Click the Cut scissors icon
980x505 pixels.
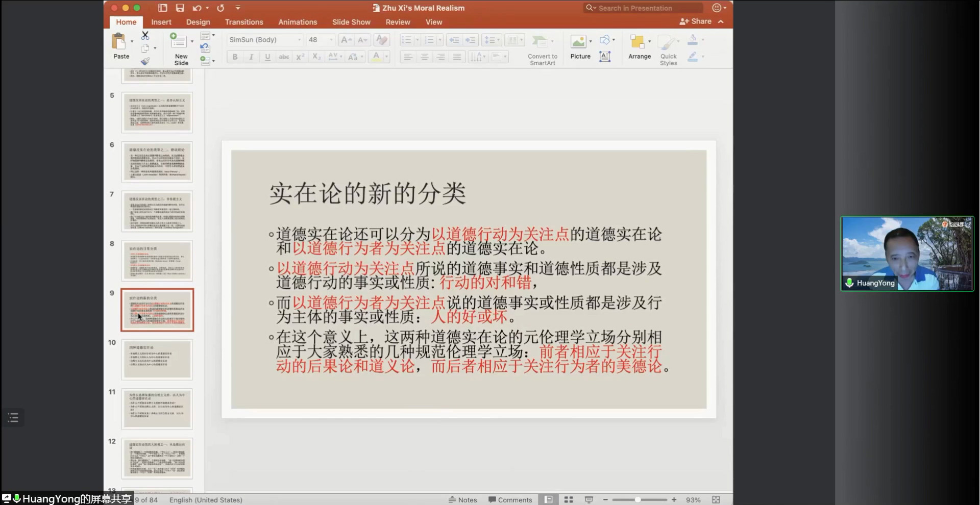145,36
